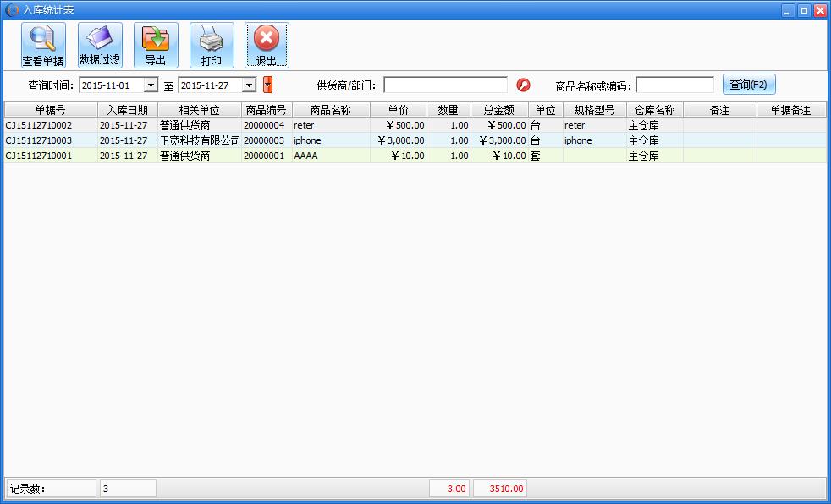This screenshot has width=831, height=504.
Task: Click the ￥3,000.00 total amount cell
Action: pyautogui.click(x=499, y=140)
